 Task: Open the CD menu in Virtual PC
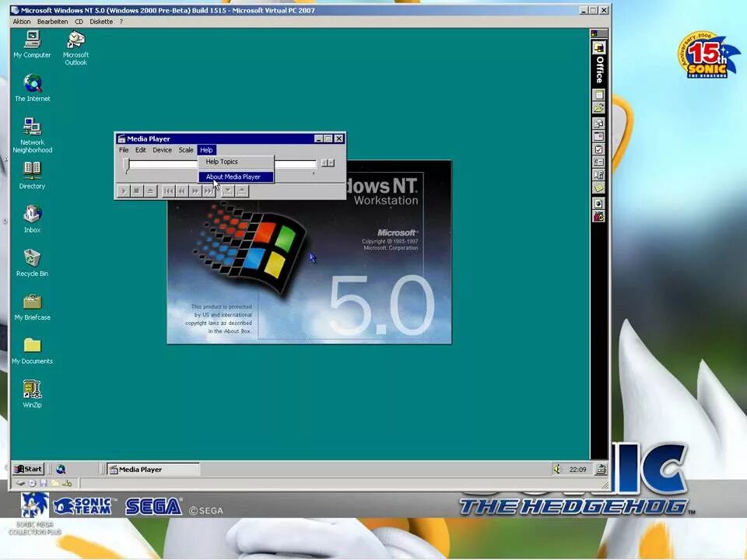(x=79, y=22)
